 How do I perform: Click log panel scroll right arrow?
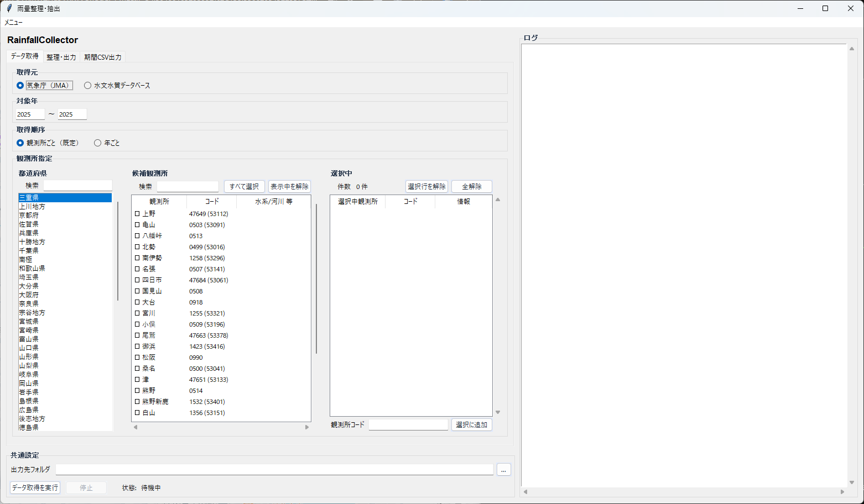842,492
